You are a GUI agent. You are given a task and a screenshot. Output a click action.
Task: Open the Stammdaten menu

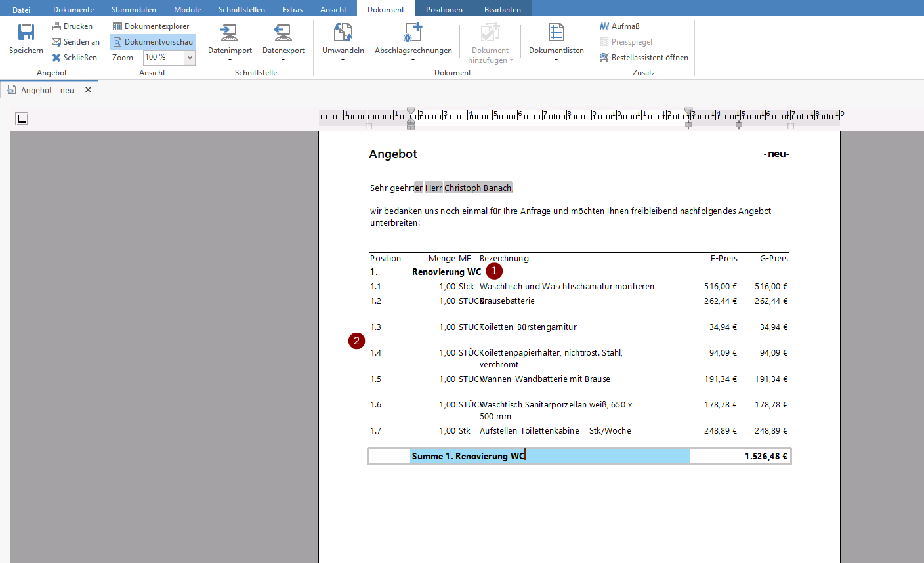(x=134, y=10)
